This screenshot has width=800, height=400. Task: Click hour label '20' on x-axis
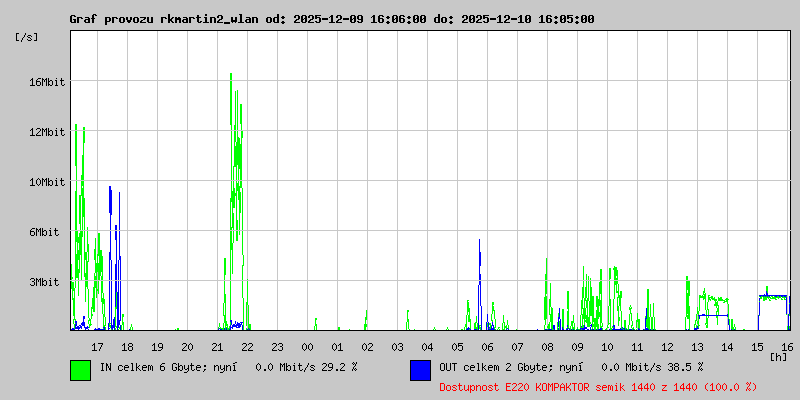click(x=187, y=347)
